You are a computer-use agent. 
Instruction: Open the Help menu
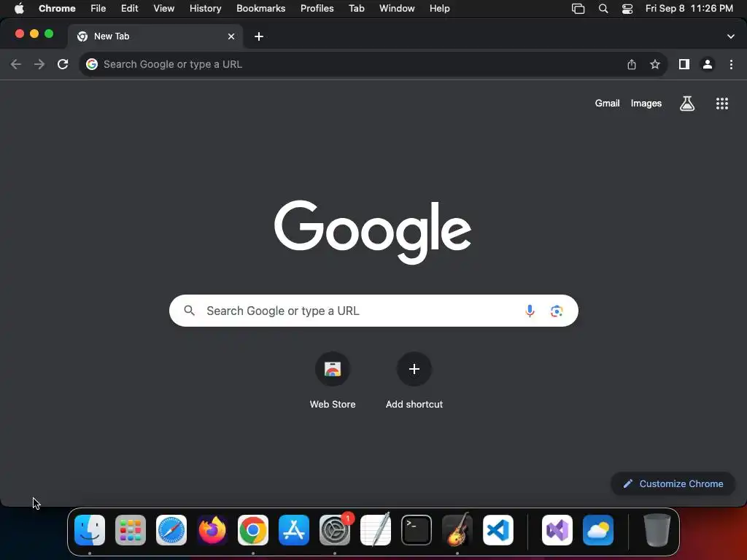tap(440, 9)
